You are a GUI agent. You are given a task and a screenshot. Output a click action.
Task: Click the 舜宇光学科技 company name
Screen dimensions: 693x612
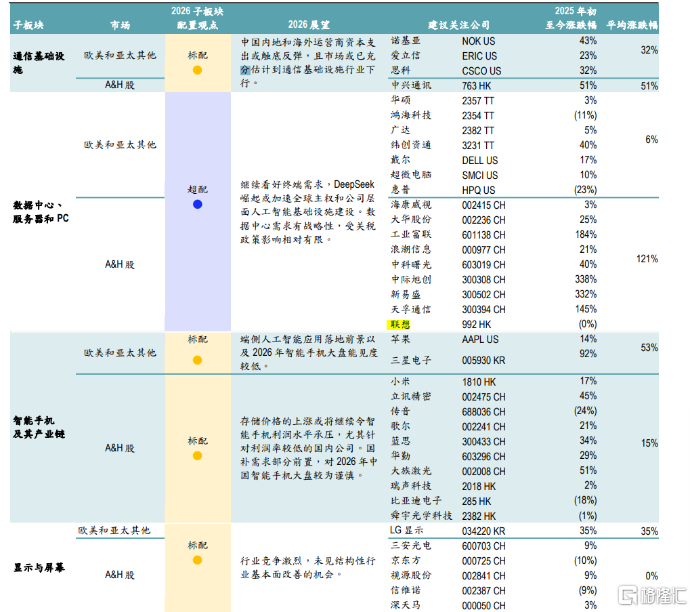click(x=422, y=516)
